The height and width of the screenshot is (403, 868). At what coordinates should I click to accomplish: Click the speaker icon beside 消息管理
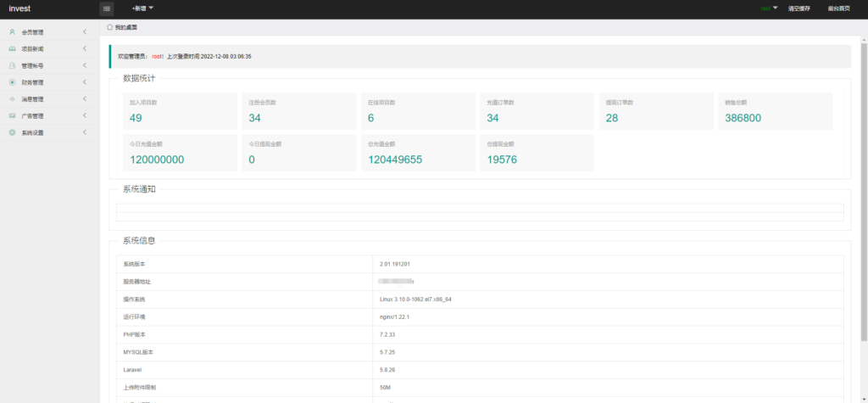tap(12, 99)
